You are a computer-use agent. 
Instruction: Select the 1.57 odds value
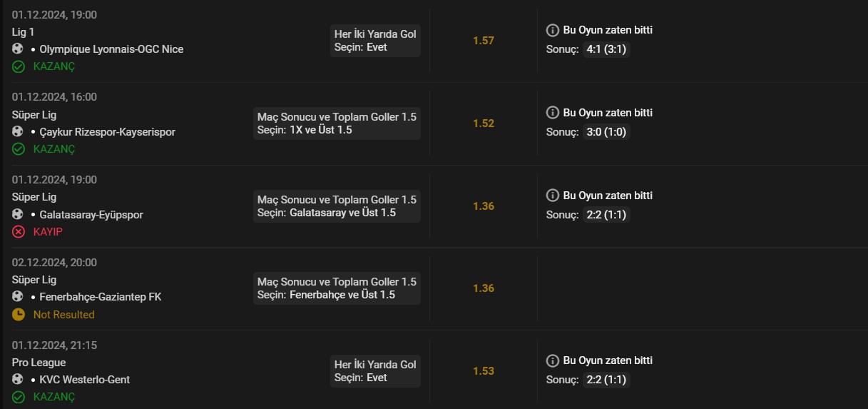point(483,41)
